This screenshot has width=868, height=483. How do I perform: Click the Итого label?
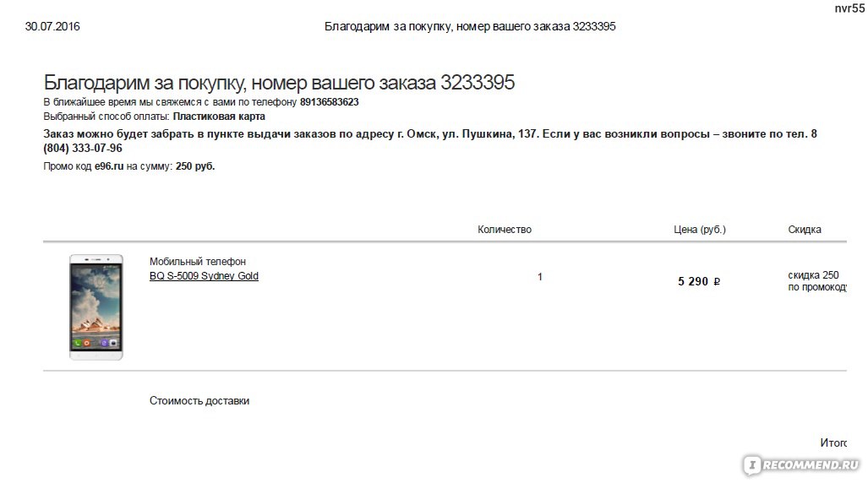point(833,442)
